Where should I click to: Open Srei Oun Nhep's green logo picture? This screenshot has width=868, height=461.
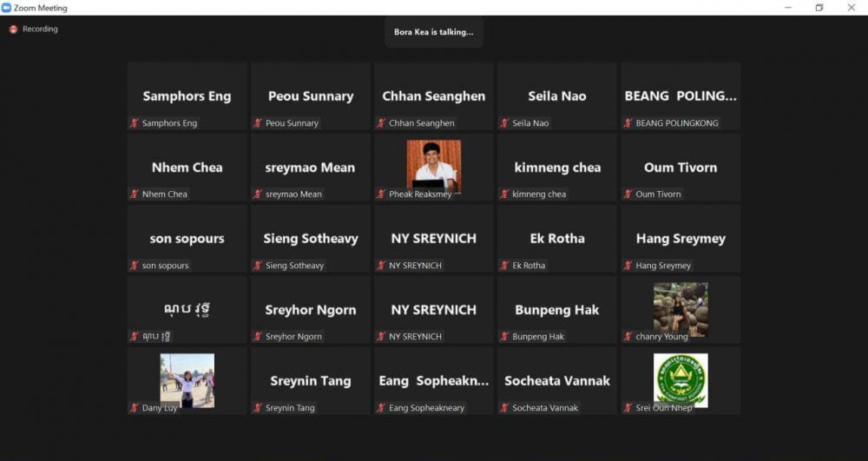[681, 379]
